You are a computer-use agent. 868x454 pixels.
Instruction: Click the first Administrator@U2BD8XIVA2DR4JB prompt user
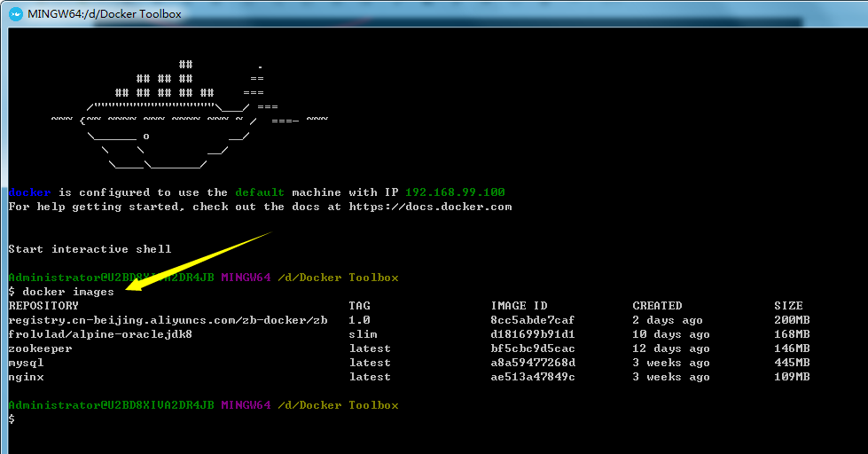click(111, 278)
